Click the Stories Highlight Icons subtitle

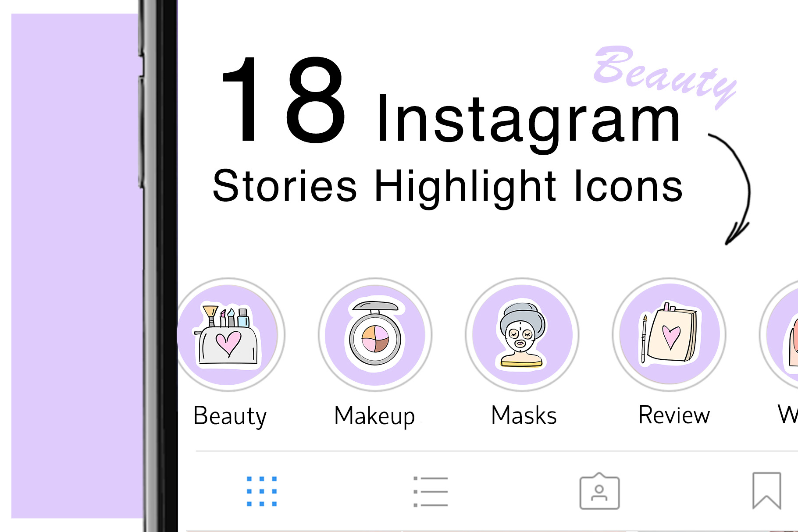(447, 187)
